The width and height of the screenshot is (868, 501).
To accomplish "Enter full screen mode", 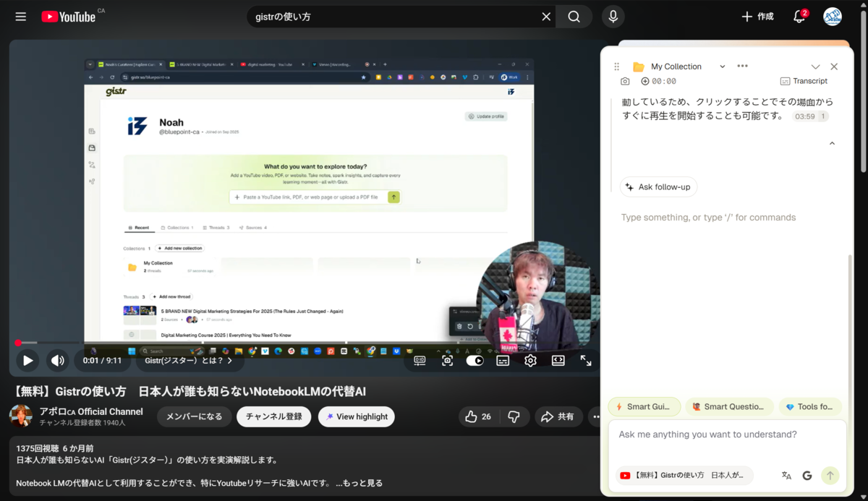I will tap(586, 360).
